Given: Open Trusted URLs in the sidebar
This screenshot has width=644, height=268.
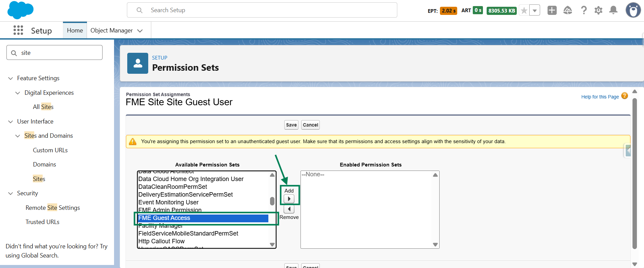Looking at the screenshot, I should (42, 222).
